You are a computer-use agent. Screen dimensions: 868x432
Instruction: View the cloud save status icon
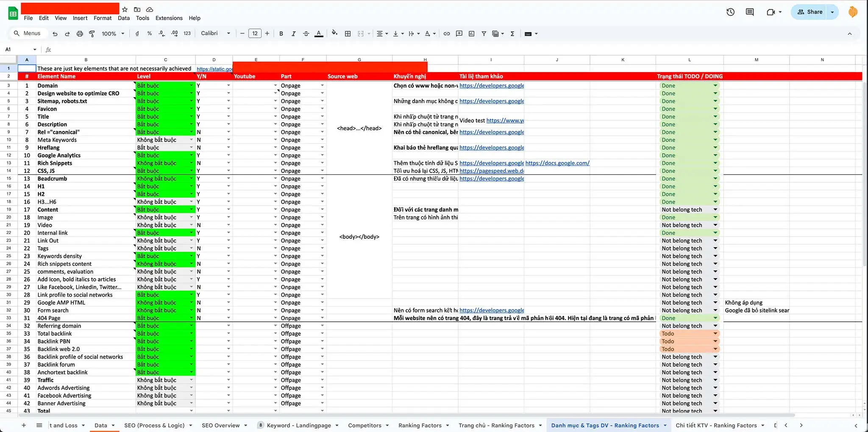[x=150, y=9]
